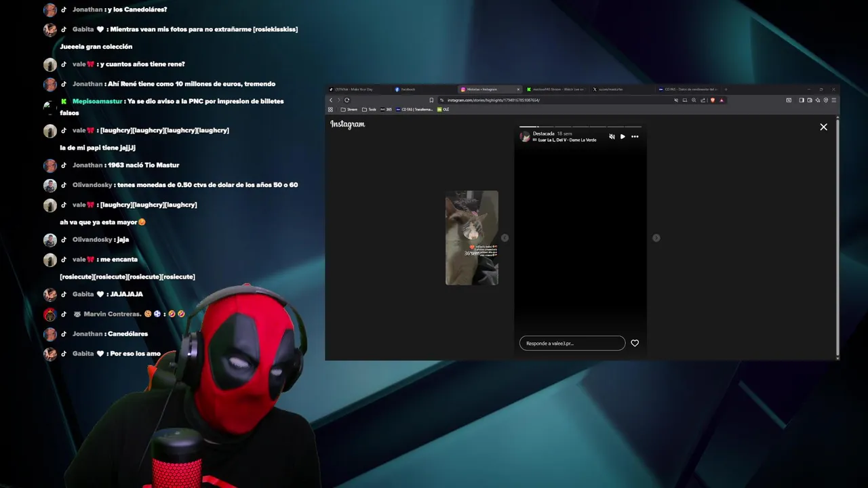Close the Instagram story viewer
Viewport: 868px width, 488px height.
823,127
